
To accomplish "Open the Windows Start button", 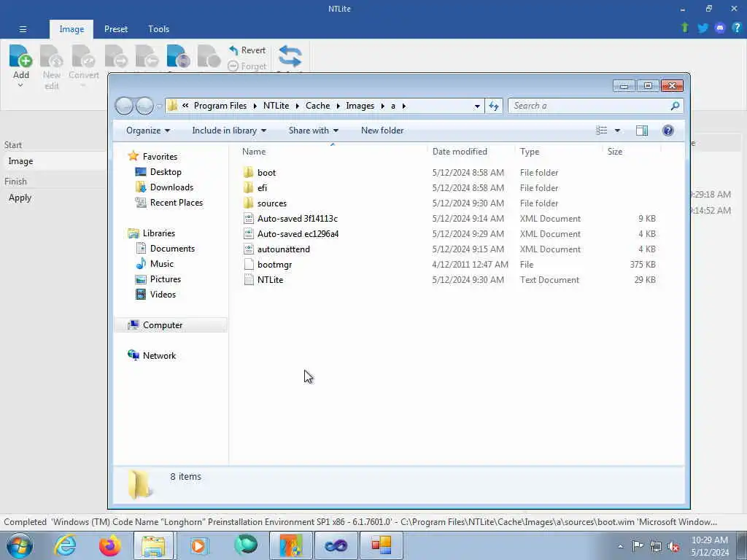I will (x=20, y=545).
